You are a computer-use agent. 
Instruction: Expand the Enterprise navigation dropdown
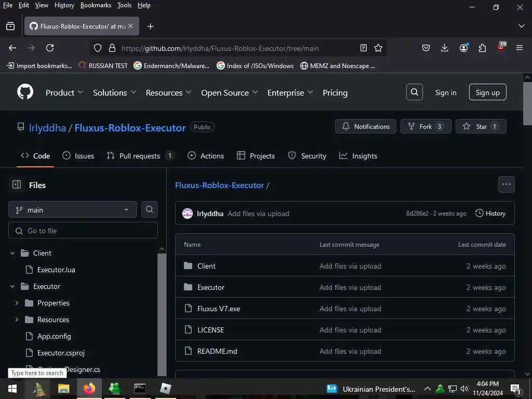290,92
